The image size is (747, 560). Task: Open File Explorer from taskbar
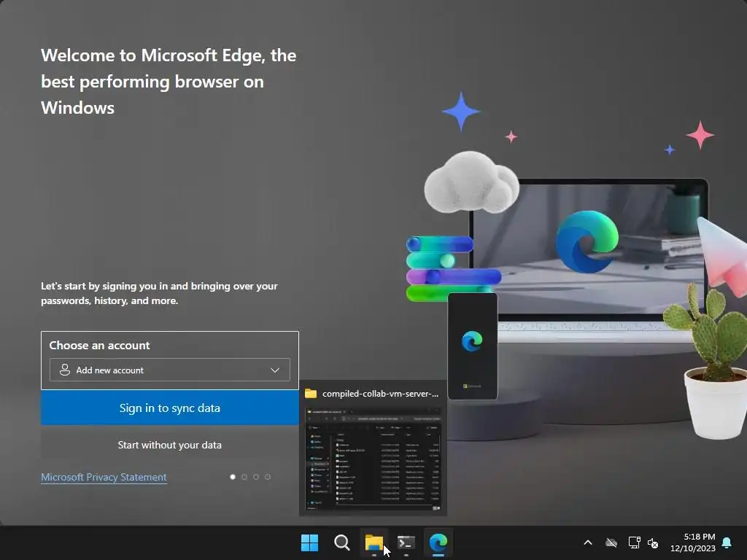point(374,542)
